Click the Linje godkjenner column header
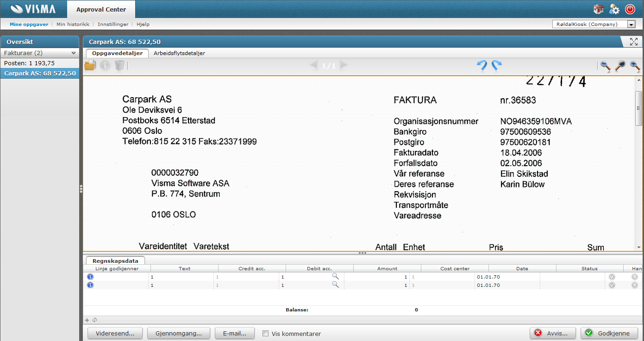Viewport: 644px width, 341px height. (x=117, y=268)
